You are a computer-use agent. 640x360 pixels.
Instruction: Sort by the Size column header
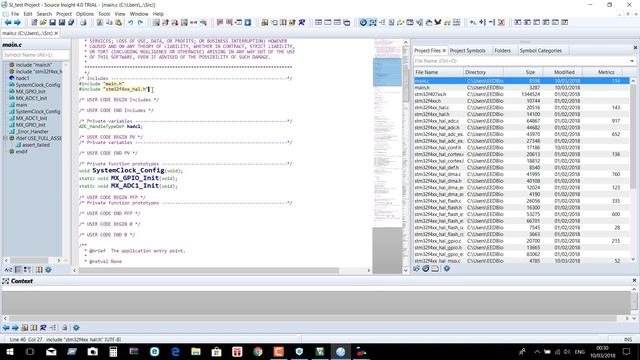coord(523,72)
